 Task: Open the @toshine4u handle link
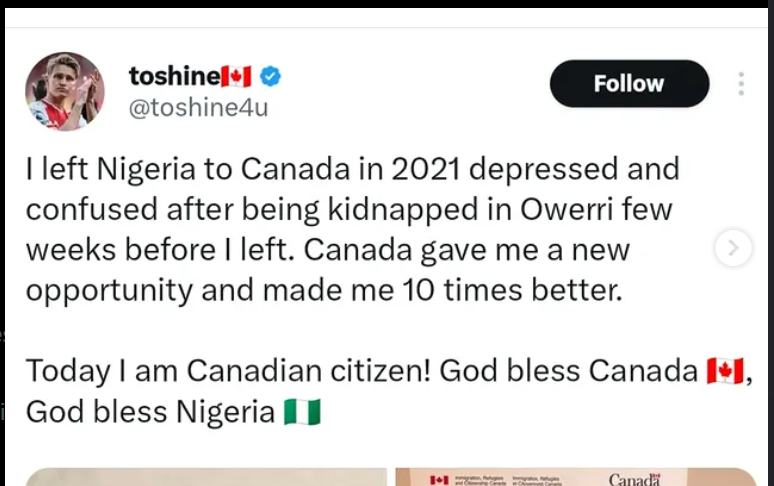point(198,107)
